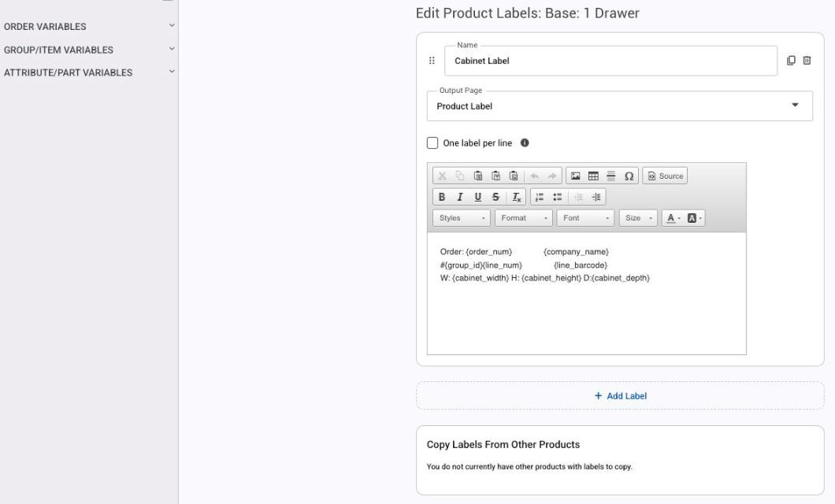Open the background color picker
Image resolution: width=835 pixels, height=504 pixels.
tap(694, 217)
